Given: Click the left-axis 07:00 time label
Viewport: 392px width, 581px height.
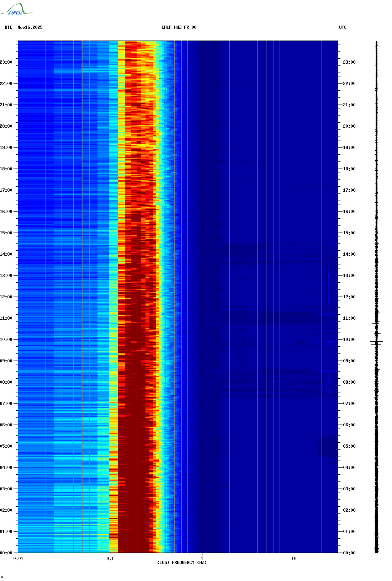Looking at the screenshot, I should [6, 404].
